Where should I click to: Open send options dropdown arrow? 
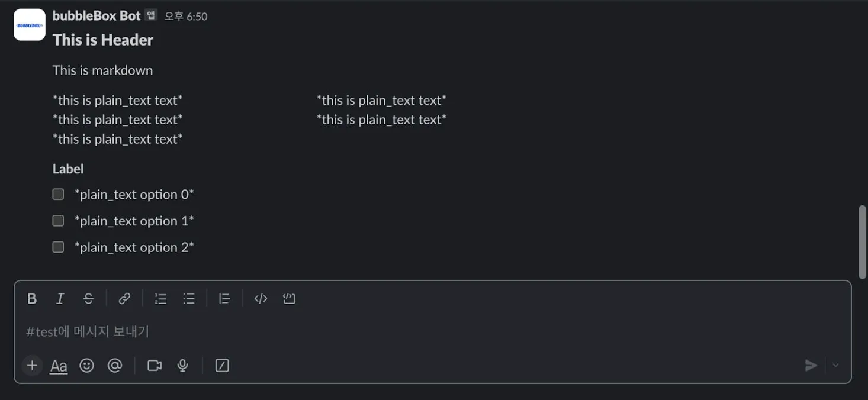pyautogui.click(x=835, y=366)
